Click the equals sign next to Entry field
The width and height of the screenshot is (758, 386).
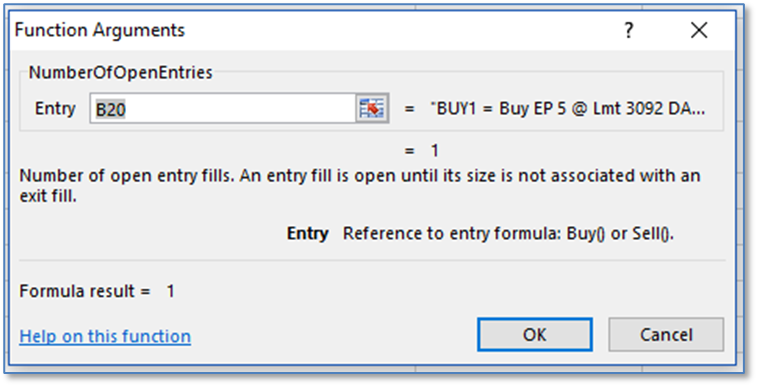click(x=409, y=109)
